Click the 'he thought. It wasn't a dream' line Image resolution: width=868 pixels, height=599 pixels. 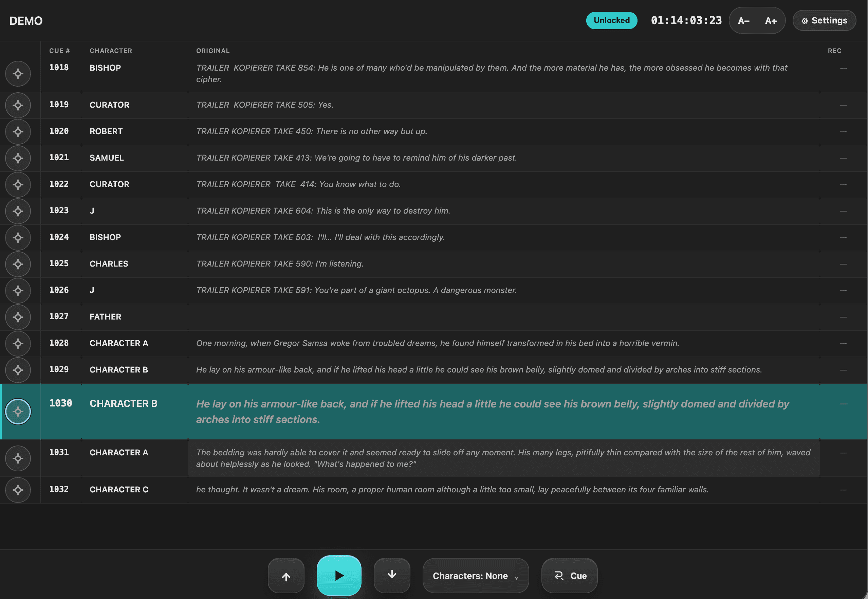click(x=453, y=489)
